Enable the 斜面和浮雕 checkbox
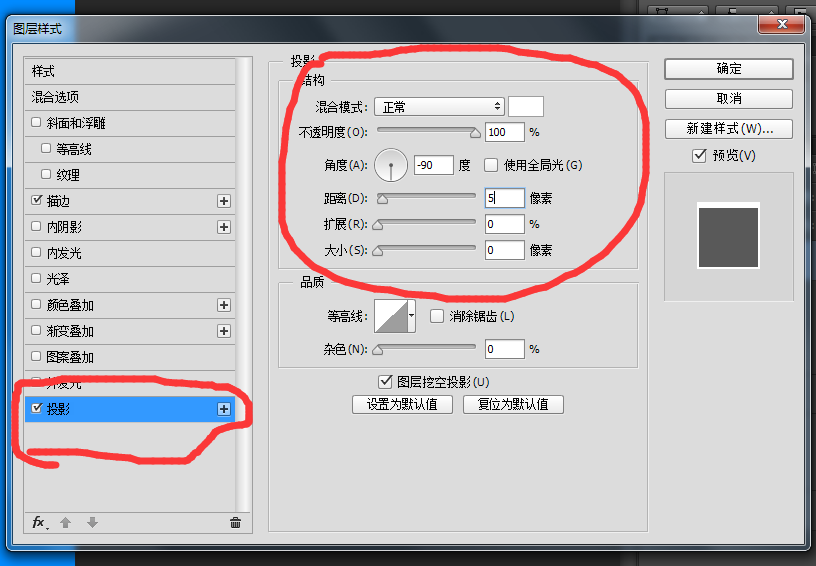This screenshot has height=566, width=816. point(36,122)
